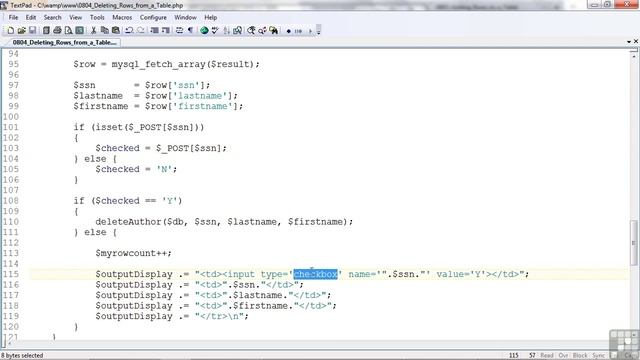
Task: Open the Manage Files toolbar icon
Action: [x=46, y=31]
